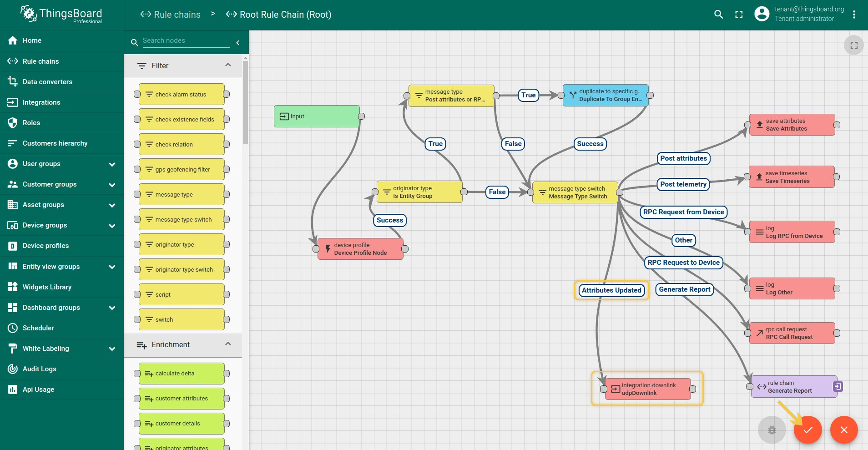Expand User groups in sidebar

click(112, 164)
